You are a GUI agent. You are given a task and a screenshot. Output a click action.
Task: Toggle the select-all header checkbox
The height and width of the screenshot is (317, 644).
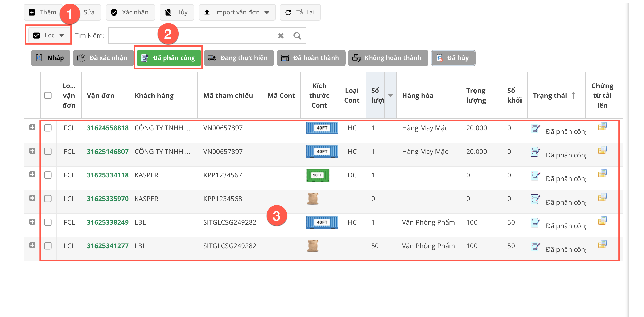(48, 95)
